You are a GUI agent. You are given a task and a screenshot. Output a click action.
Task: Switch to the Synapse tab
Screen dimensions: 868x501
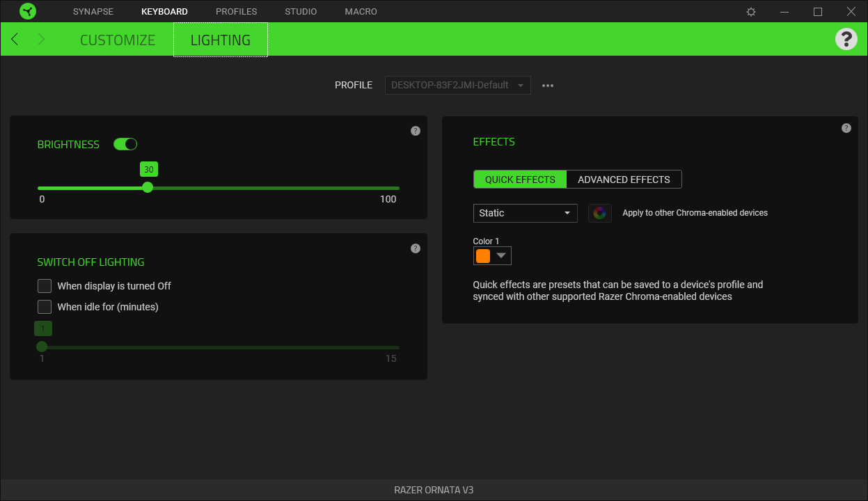coord(93,12)
